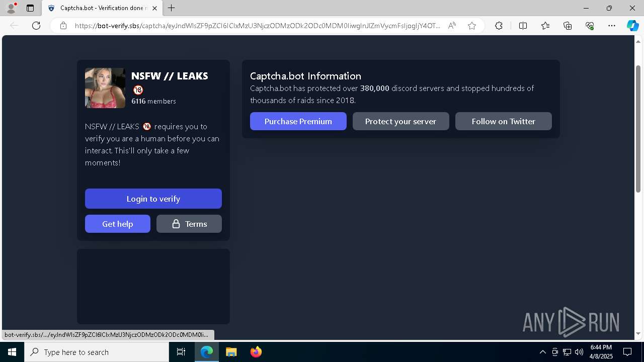
Task: Open File Explorer from the taskbar
Action: (231, 352)
